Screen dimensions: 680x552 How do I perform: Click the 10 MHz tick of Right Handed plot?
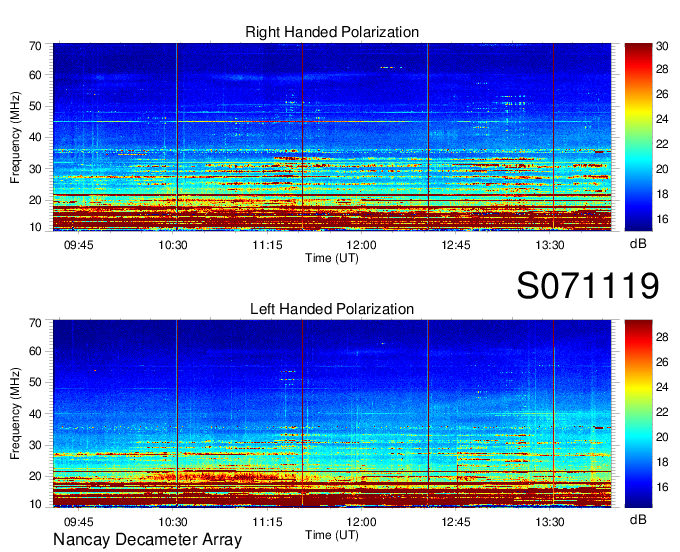[35, 227]
